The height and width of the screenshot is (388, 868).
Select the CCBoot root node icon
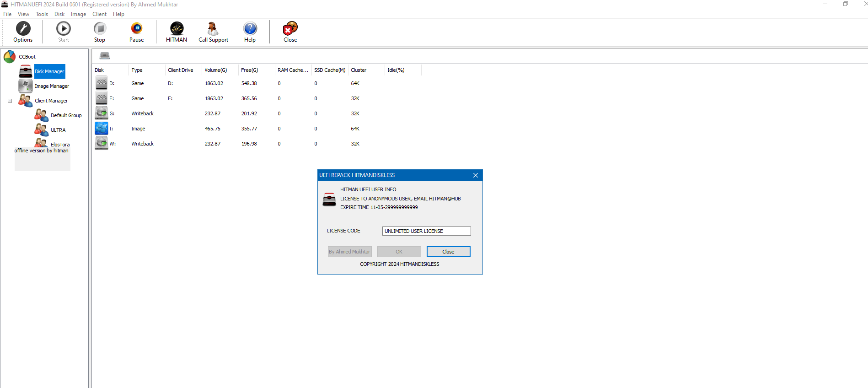10,57
